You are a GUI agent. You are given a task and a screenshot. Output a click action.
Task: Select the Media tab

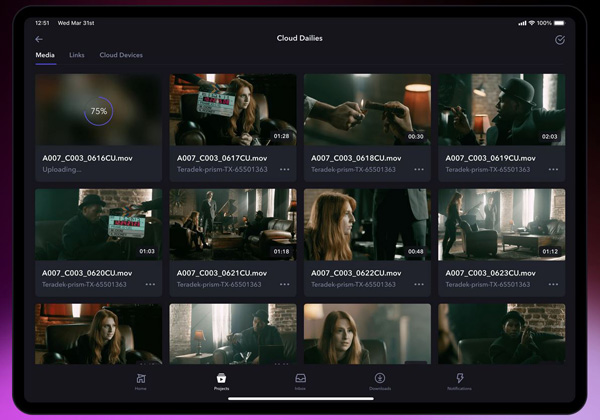click(x=45, y=55)
